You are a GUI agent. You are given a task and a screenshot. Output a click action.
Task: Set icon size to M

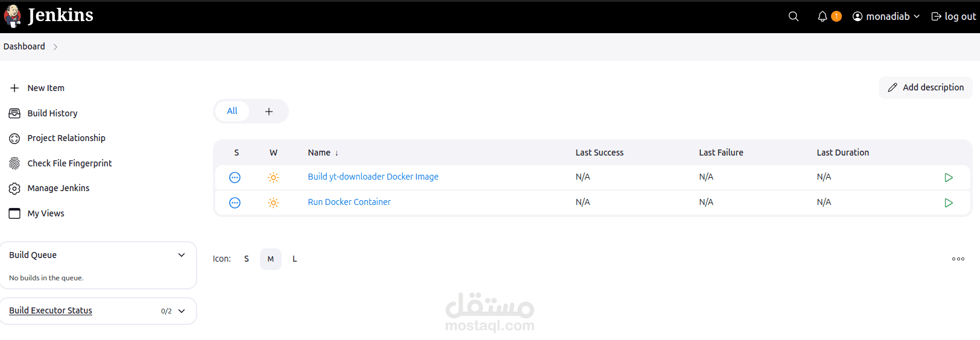click(271, 259)
